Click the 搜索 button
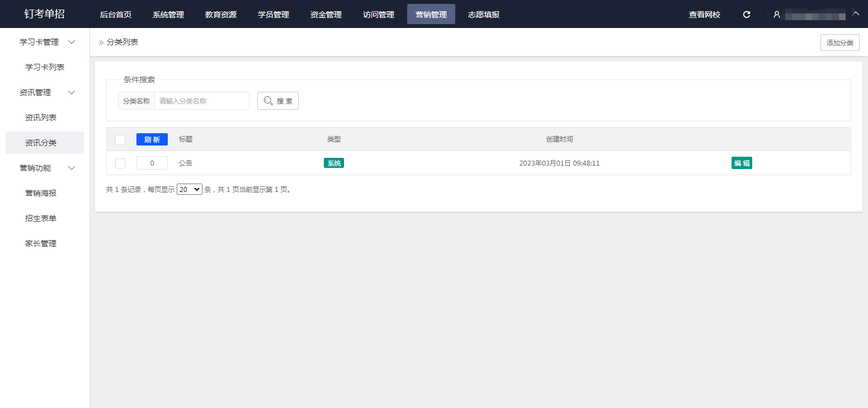Screen dimensions: 868x408 278,101
